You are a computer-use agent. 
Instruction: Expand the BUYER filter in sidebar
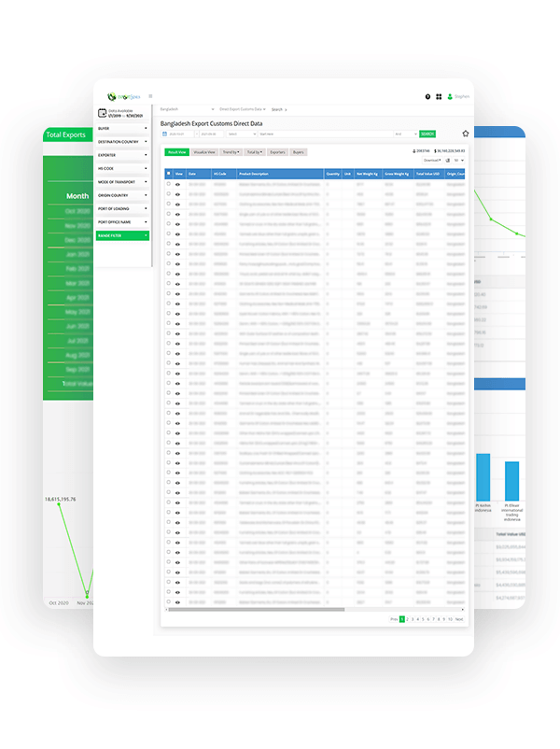(x=122, y=128)
